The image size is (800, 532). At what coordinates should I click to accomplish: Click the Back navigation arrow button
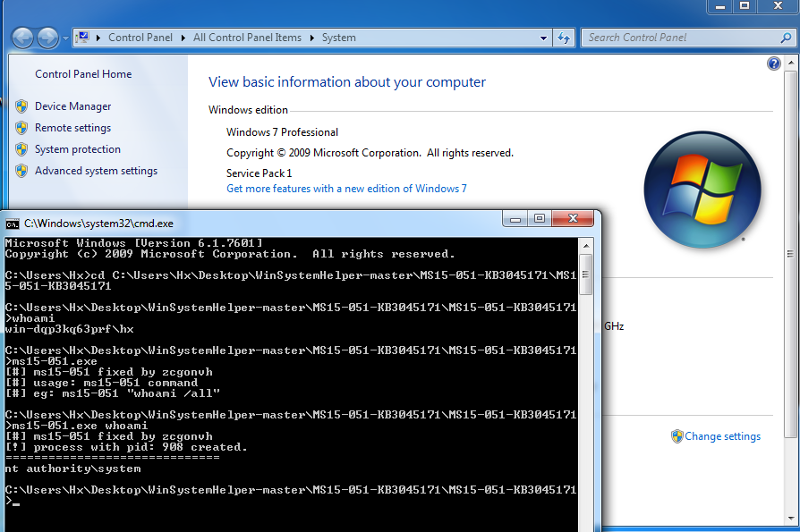pyautogui.click(x=23, y=38)
